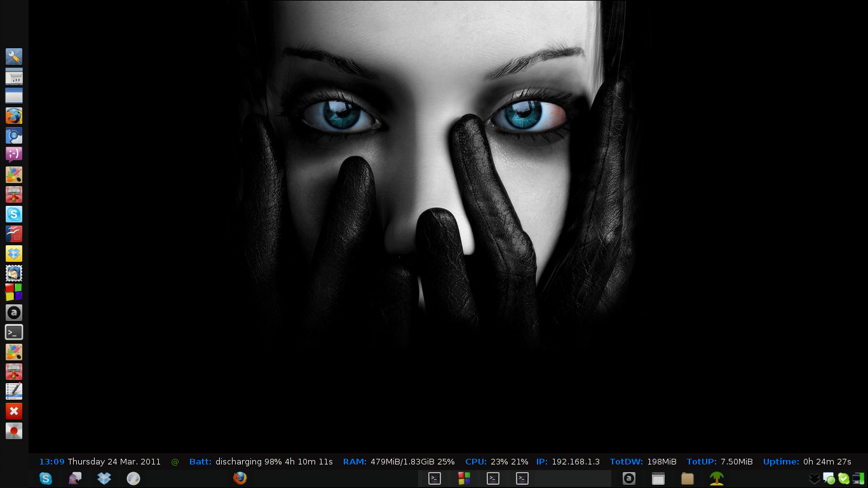Click the green '@' symbol in status bar
Image resolution: width=868 pixels, height=488 pixels.
pyautogui.click(x=175, y=462)
